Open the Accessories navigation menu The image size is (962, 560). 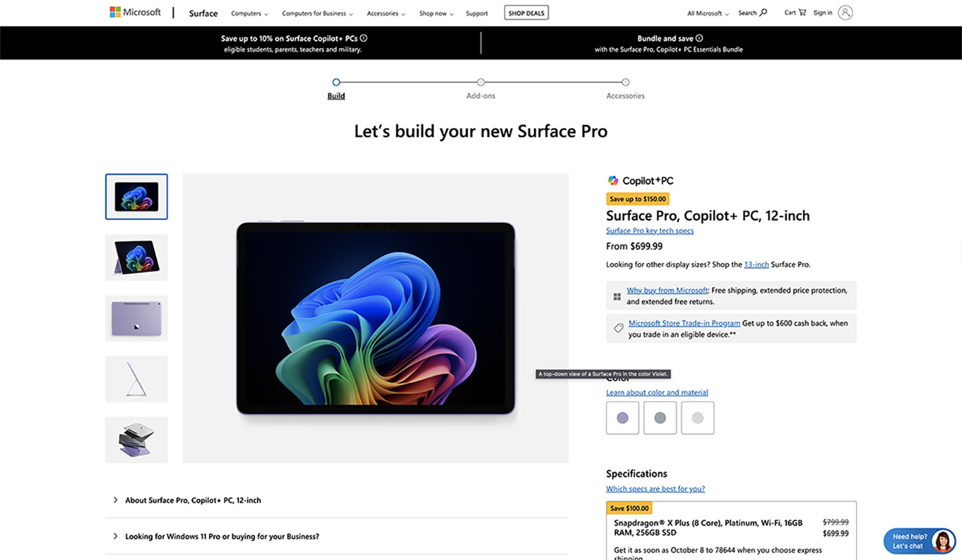(385, 13)
